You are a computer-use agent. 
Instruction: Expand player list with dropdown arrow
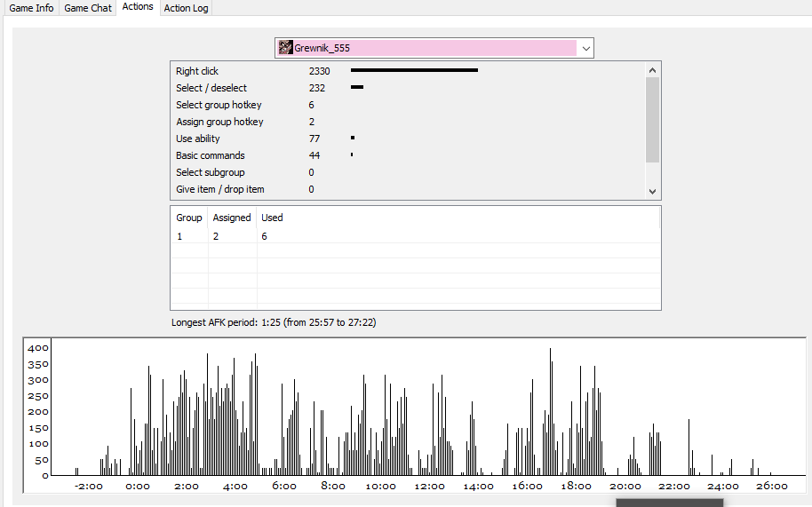(585, 48)
